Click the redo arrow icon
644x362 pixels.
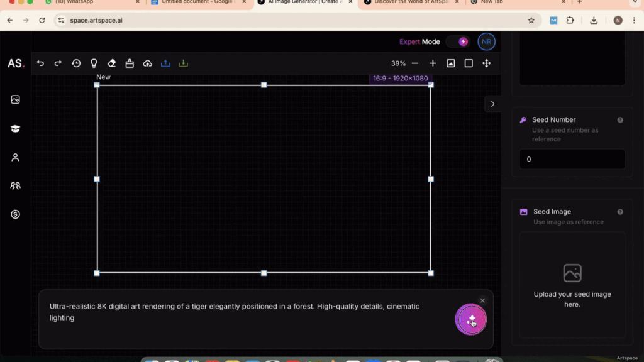[58, 63]
